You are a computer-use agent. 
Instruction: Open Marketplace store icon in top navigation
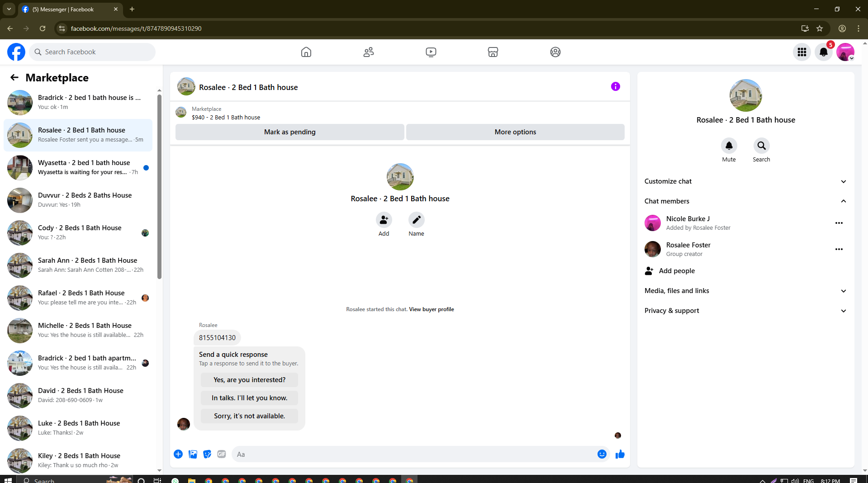click(x=493, y=52)
